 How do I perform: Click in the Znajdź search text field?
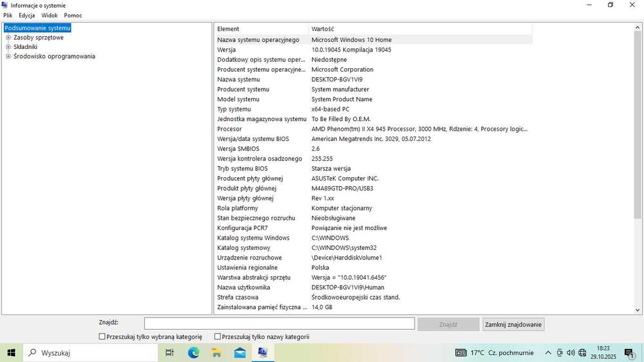pos(279,323)
